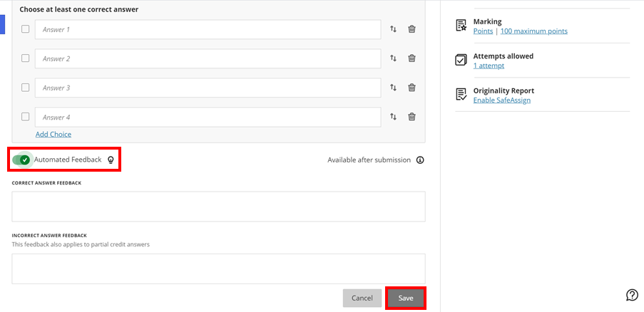
Task: Click the Marking rubric icon
Action: coord(461,26)
